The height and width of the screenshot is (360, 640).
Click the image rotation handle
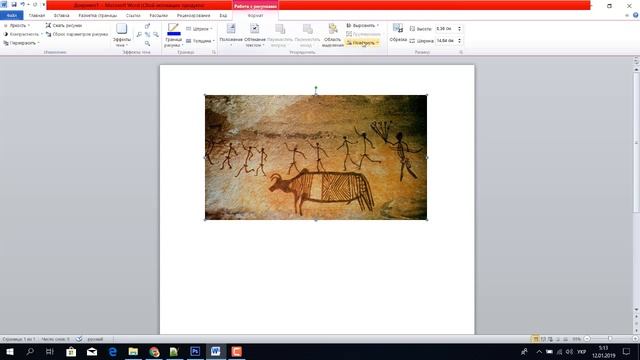pyautogui.click(x=316, y=87)
